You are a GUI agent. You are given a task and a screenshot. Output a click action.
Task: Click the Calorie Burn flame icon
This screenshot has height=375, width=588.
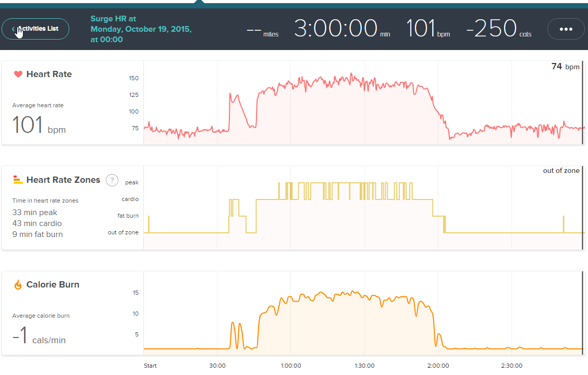coord(18,285)
